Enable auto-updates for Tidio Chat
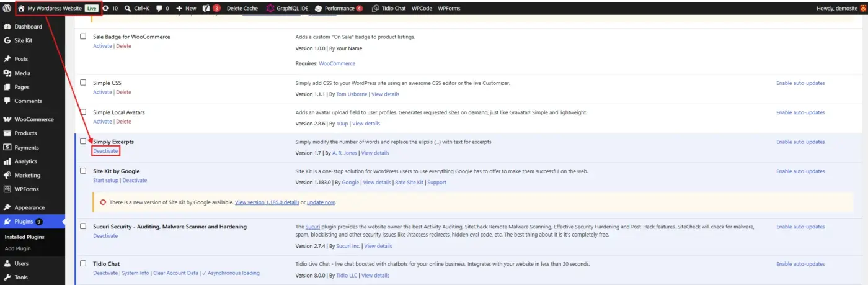868x285 pixels. (x=800, y=263)
